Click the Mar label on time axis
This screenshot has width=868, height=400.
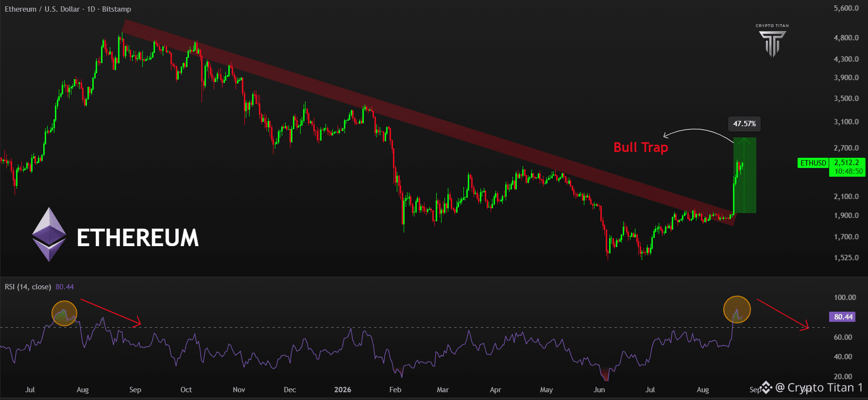pyautogui.click(x=443, y=390)
